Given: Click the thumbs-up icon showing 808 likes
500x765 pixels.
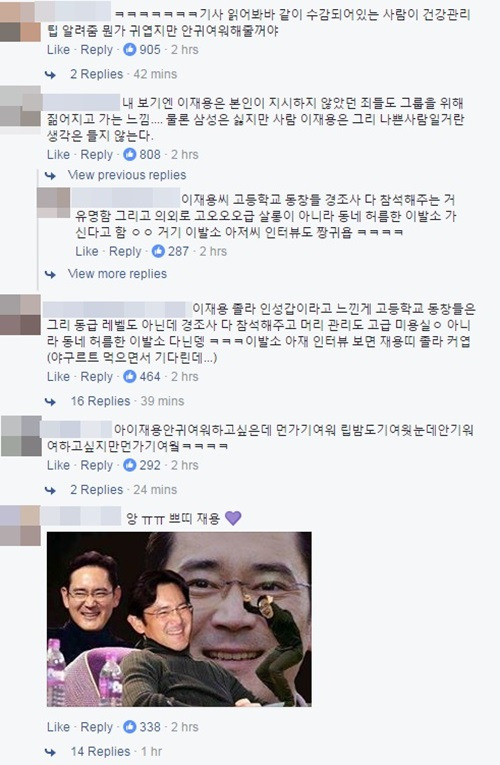Looking at the screenshot, I should click(129, 154).
